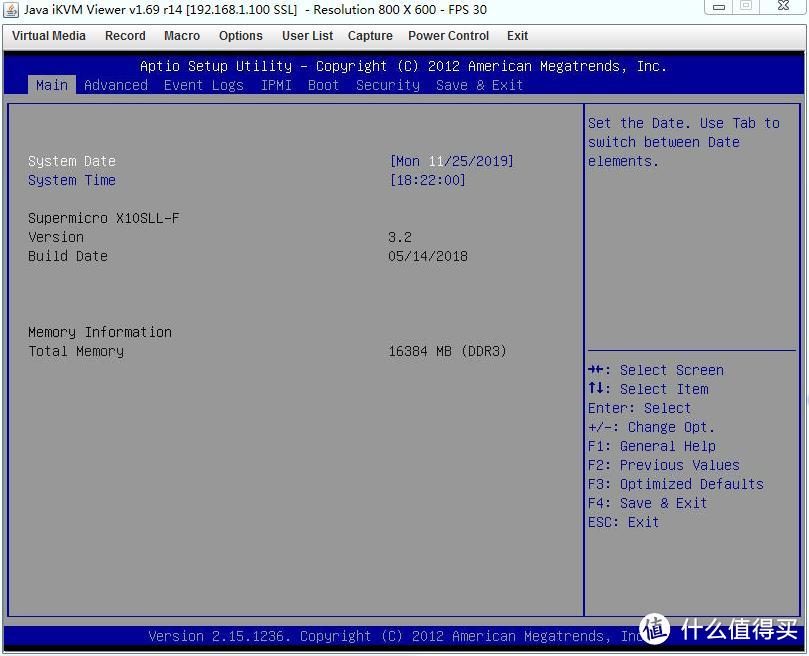Click the Options menu

pos(241,36)
